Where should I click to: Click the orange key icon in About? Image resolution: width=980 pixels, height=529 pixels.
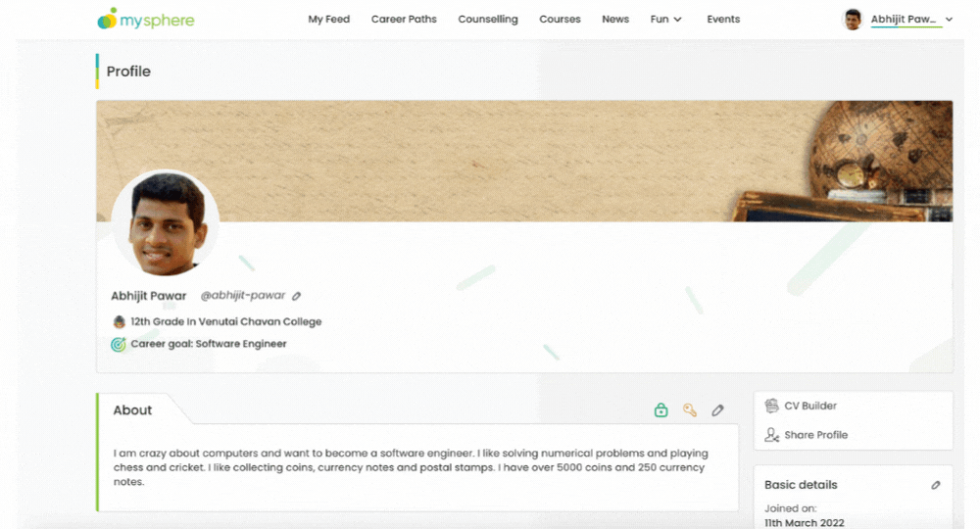click(x=689, y=410)
